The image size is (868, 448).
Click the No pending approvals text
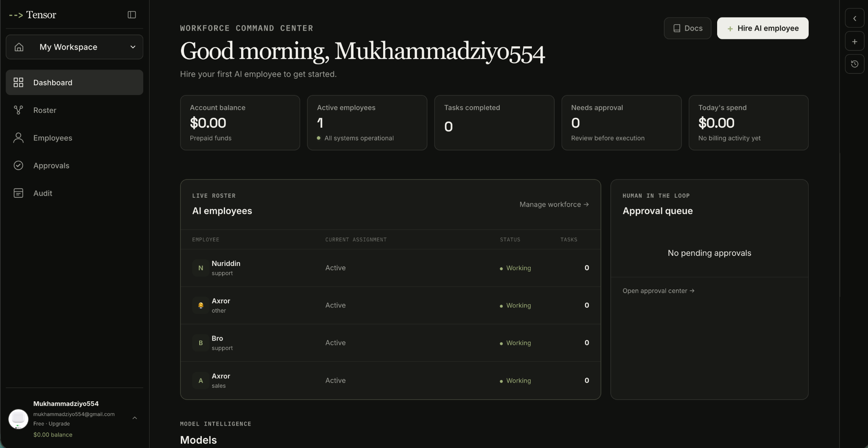[x=709, y=253]
